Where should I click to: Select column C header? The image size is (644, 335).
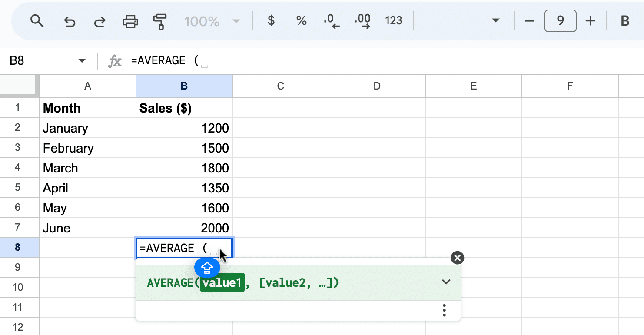[281, 86]
